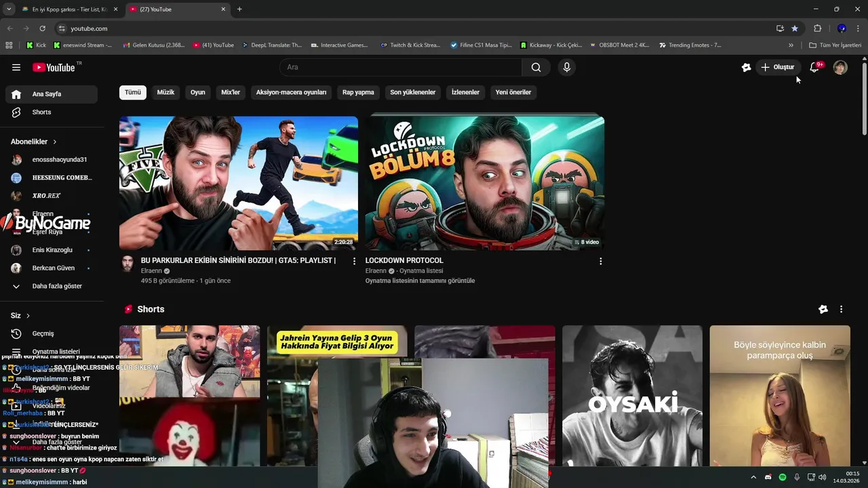Switch to En iyi Kpop şarkısı tab
Screen dimensions: 868x488
tap(71, 9)
